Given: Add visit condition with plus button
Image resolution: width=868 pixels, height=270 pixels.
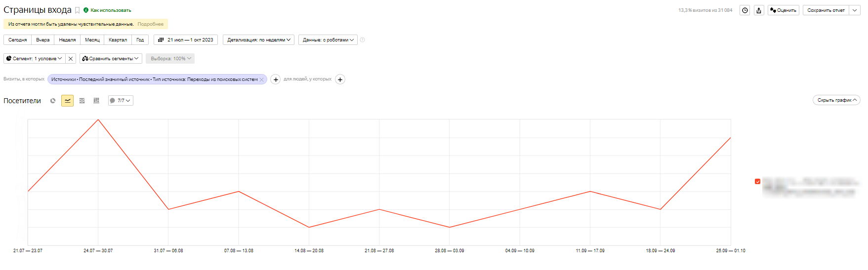Looking at the screenshot, I should [276, 79].
